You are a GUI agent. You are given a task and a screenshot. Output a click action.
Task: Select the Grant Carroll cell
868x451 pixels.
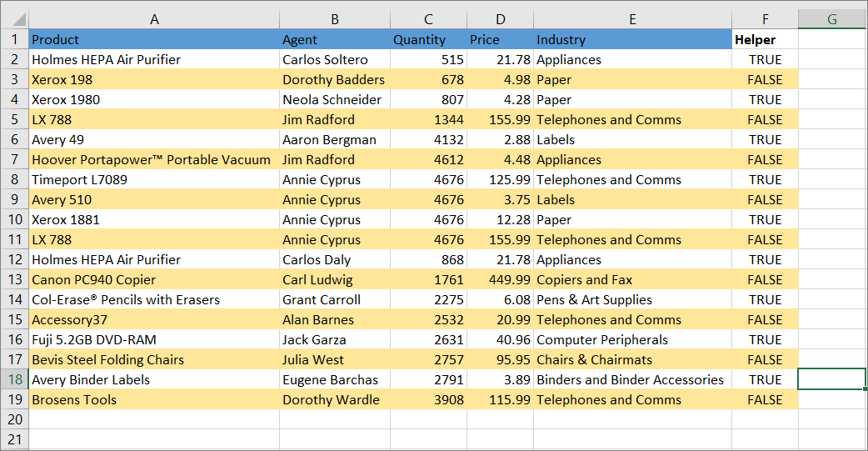click(x=334, y=299)
